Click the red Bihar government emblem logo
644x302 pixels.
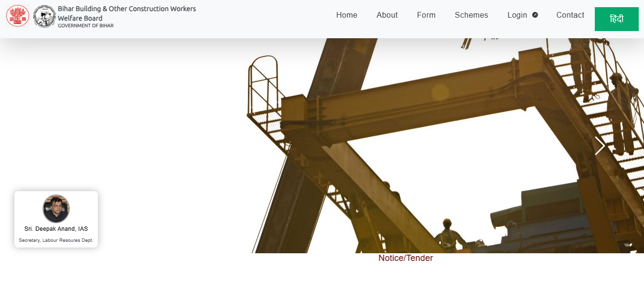[x=18, y=16]
